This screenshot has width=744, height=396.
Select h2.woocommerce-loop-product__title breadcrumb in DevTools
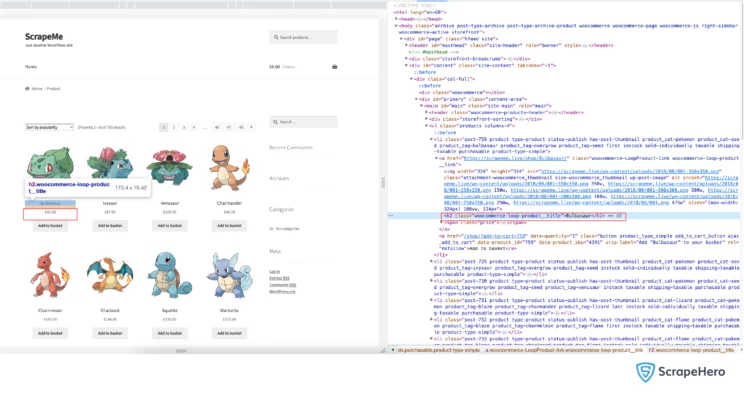tap(691, 350)
